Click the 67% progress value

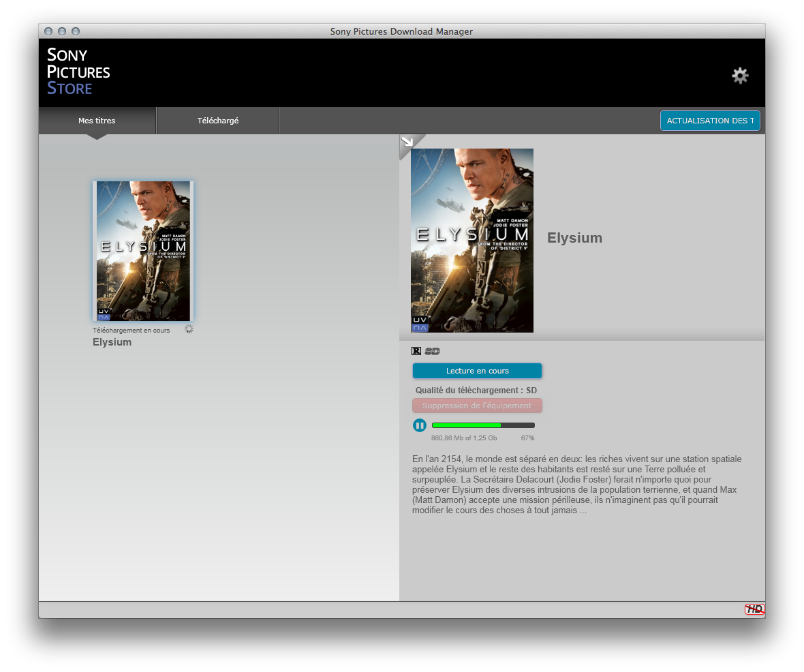[x=527, y=438]
